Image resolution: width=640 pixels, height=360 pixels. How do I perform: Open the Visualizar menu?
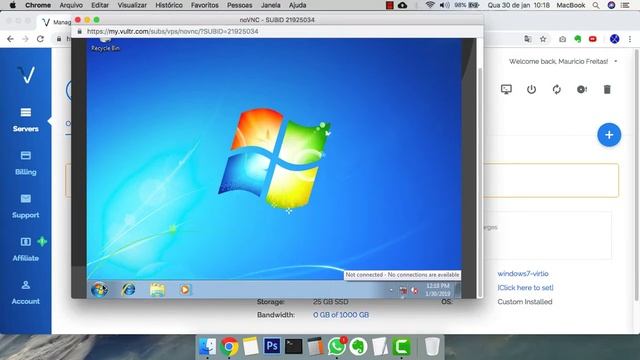click(x=132, y=5)
